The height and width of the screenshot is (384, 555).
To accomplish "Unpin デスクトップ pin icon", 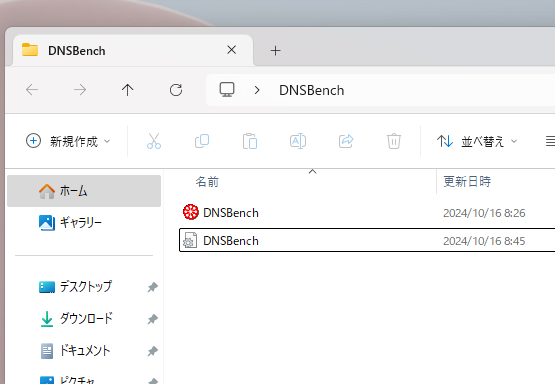I will pos(153,287).
